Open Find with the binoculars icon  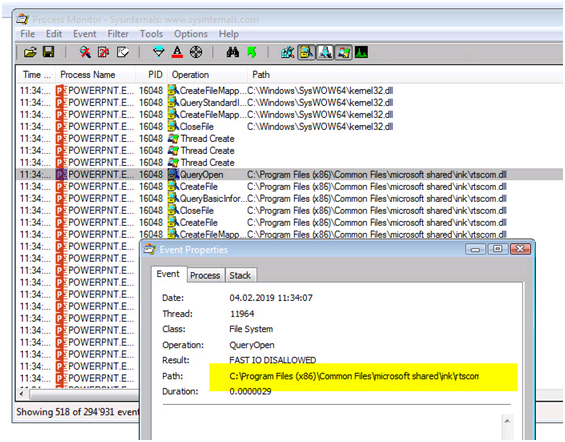(x=233, y=53)
